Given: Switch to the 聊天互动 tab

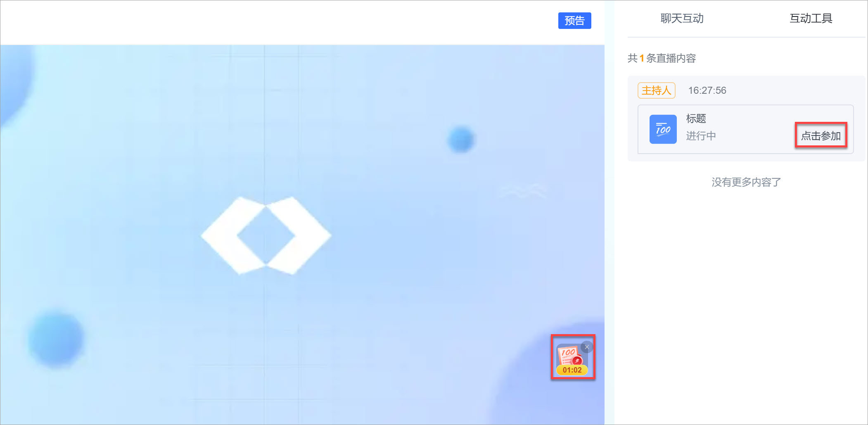Looking at the screenshot, I should (682, 19).
